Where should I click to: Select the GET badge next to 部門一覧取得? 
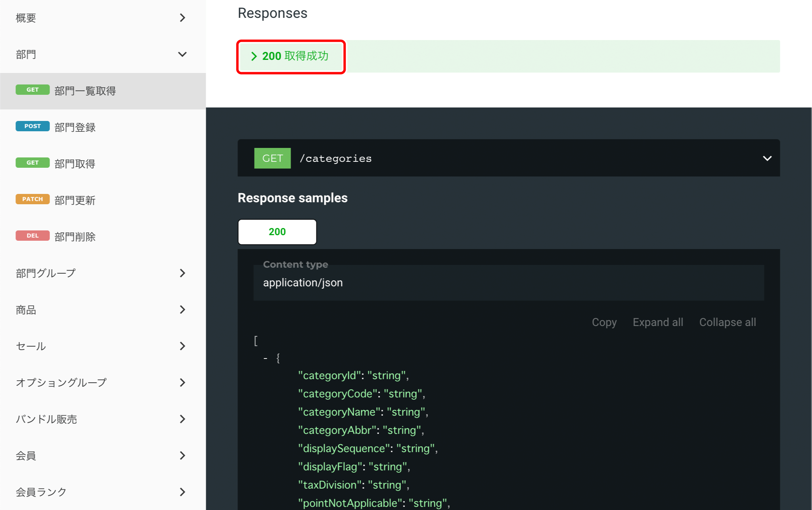pyautogui.click(x=33, y=90)
